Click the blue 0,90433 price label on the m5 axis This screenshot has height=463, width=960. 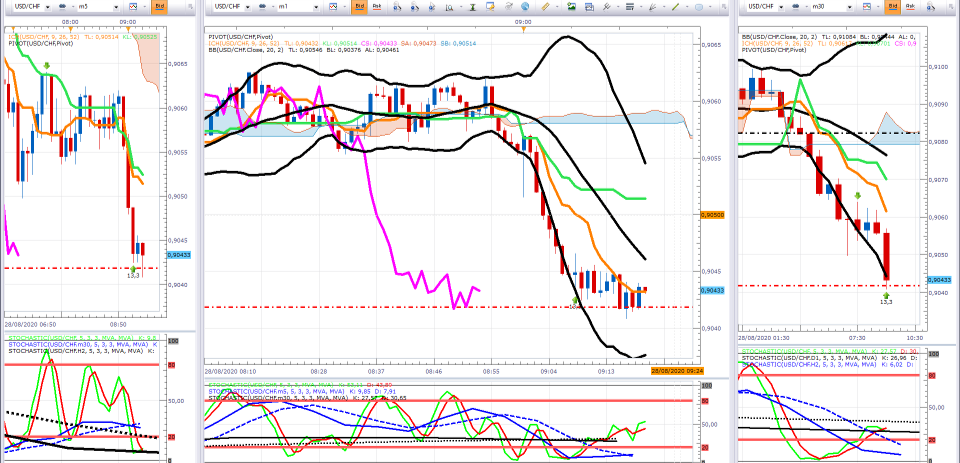pyautogui.click(x=179, y=255)
